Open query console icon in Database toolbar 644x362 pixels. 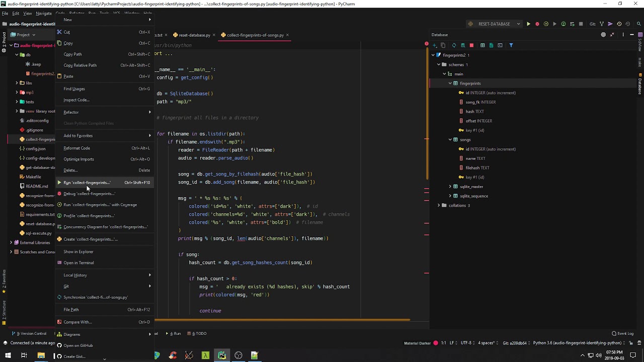click(x=500, y=45)
